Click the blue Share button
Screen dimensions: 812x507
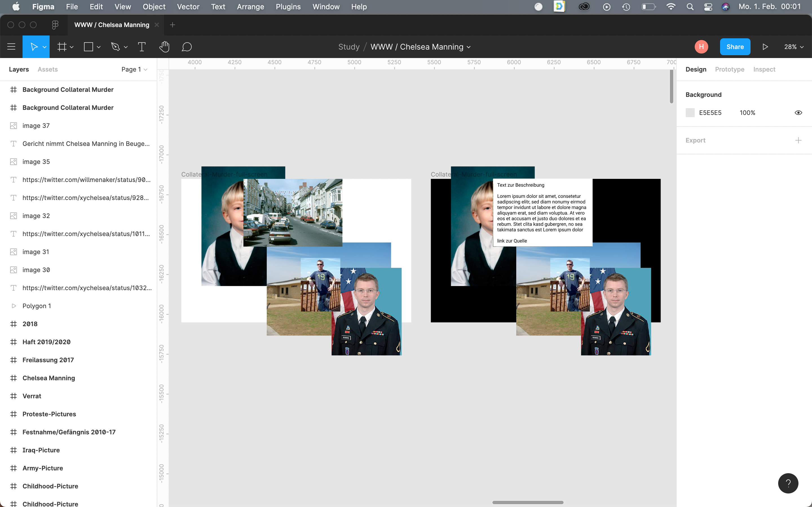pos(735,47)
